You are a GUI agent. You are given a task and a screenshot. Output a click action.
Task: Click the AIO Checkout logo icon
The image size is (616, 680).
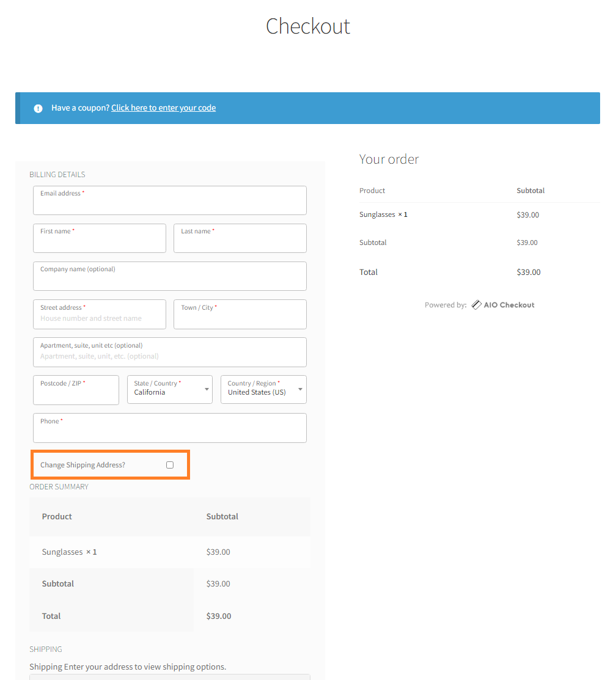click(x=476, y=305)
